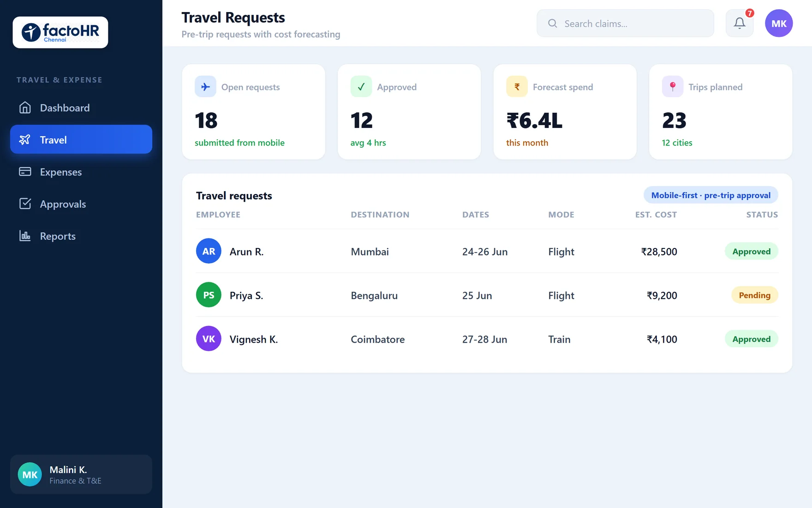Go to Expenses section
This screenshot has height=508, width=812.
tap(81, 172)
